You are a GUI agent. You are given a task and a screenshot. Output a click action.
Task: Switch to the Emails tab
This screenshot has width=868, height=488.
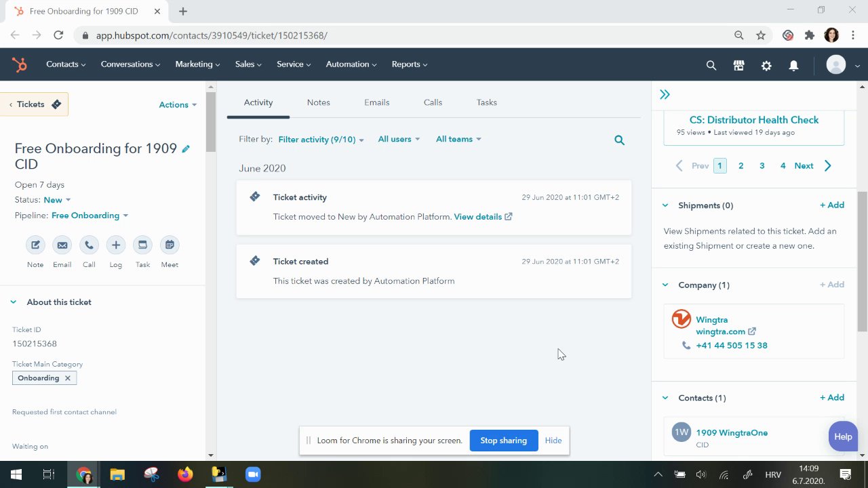(376, 102)
